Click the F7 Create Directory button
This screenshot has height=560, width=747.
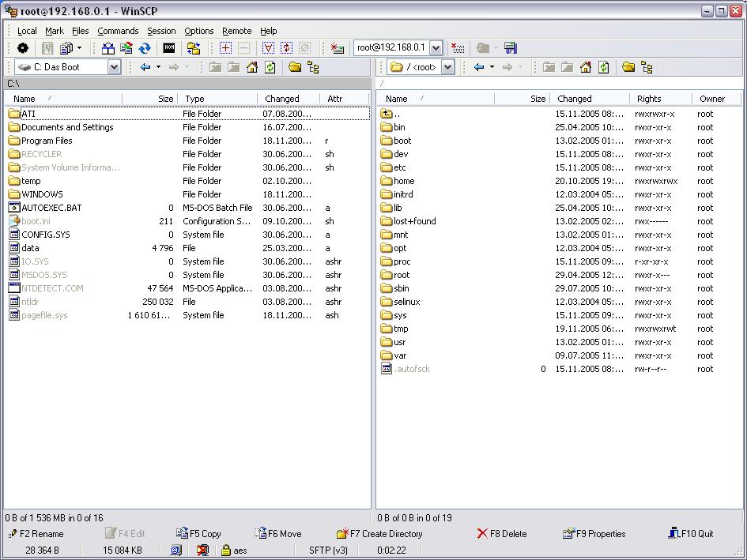(x=379, y=534)
